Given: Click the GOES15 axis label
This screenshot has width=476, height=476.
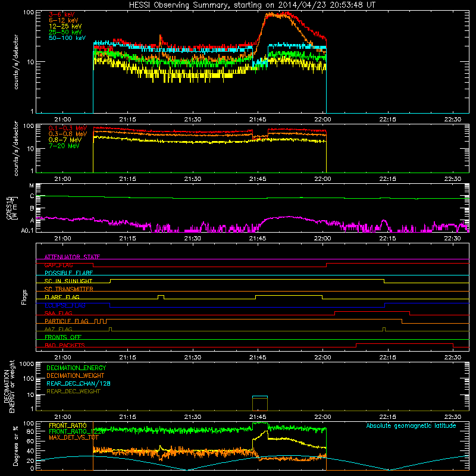Looking at the screenshot, I should 12,208.
